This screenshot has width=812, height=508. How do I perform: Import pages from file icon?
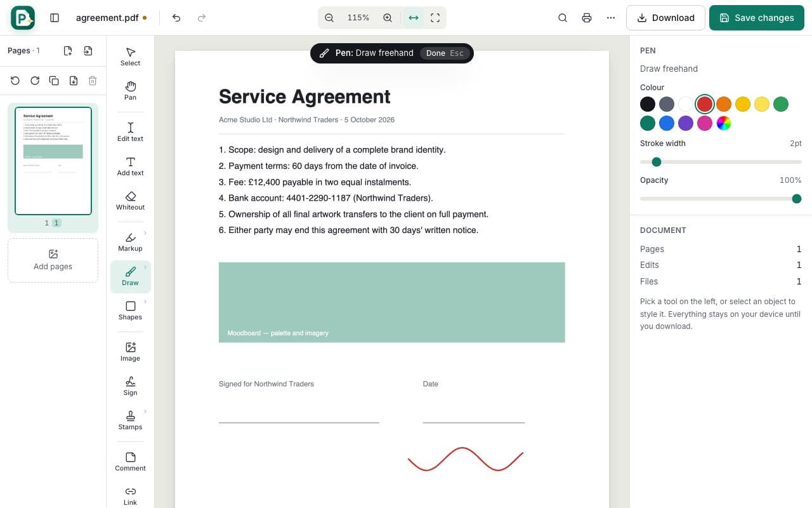click(x=88, y=51)
